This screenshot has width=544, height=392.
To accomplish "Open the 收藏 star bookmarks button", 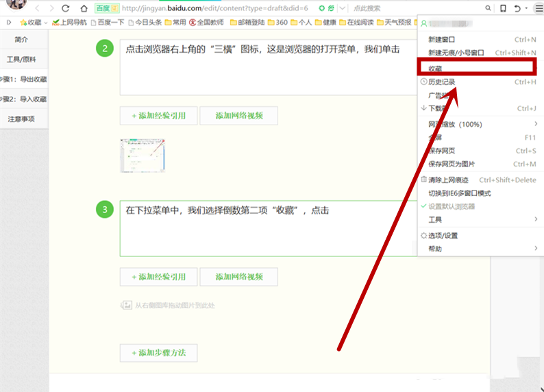I will [34, 23].
